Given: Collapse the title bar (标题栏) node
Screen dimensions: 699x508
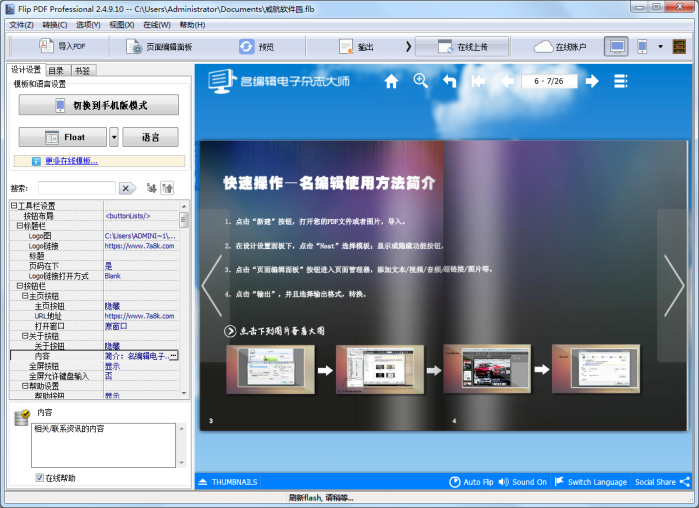Looking at the screenshot, I should pos(20,226).
